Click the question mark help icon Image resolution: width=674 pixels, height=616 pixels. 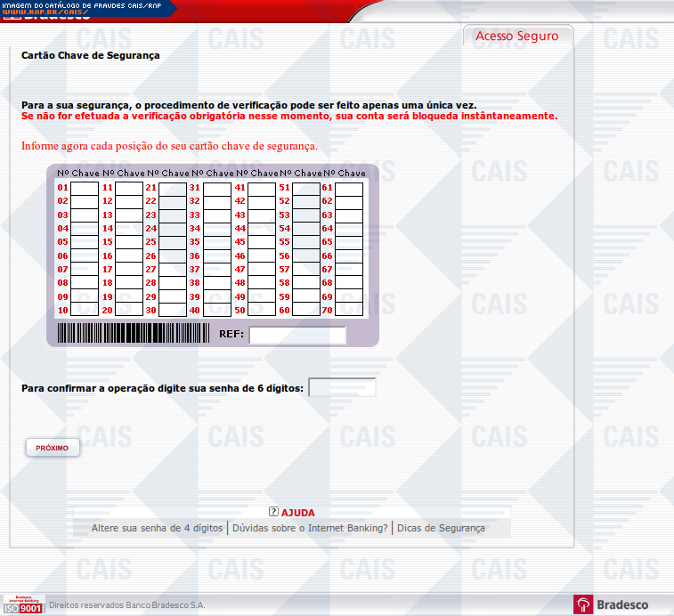pyautogui.click(x=273, y=512)
